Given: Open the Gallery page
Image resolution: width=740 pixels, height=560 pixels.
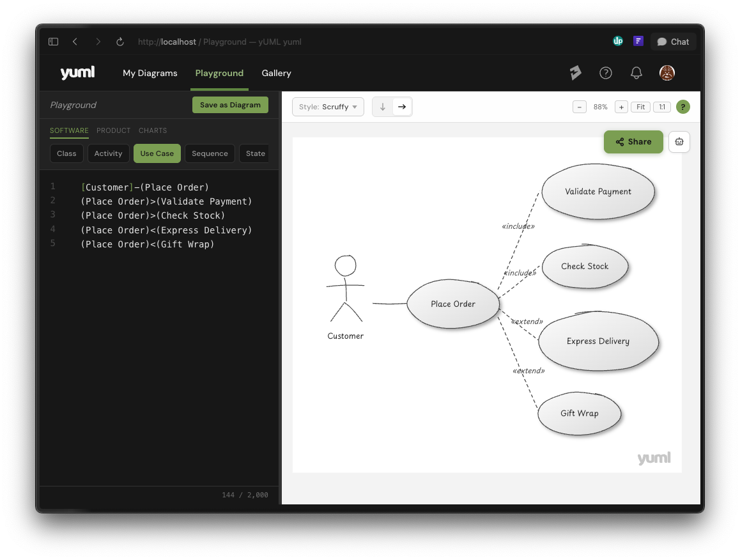Looking at the screenshot, I should 276,73.
